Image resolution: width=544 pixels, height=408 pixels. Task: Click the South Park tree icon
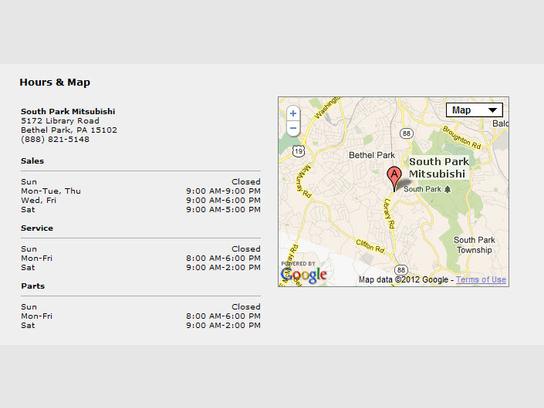pyautogui.click(x=448, y=189)
